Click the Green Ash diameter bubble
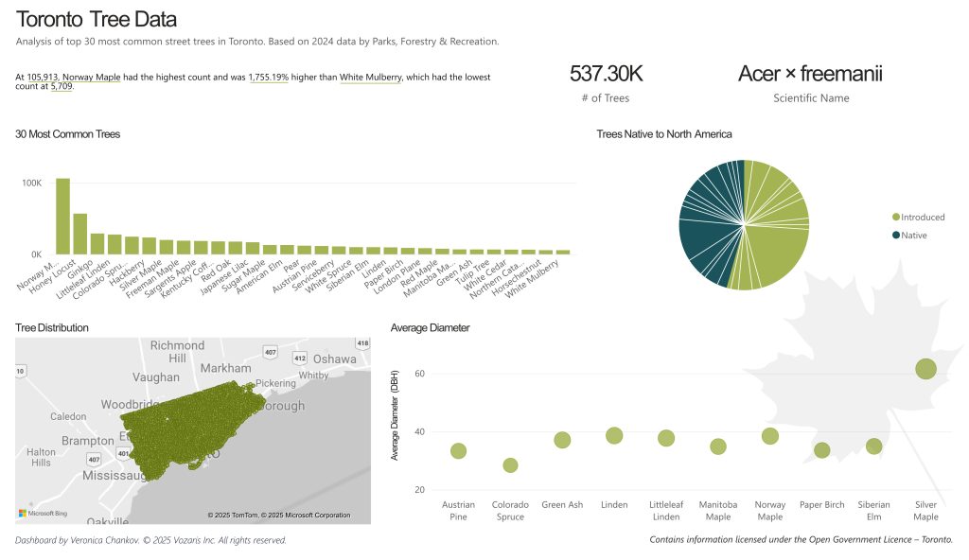The height and width of the screenshot is (560, 969). coord(562,440)
